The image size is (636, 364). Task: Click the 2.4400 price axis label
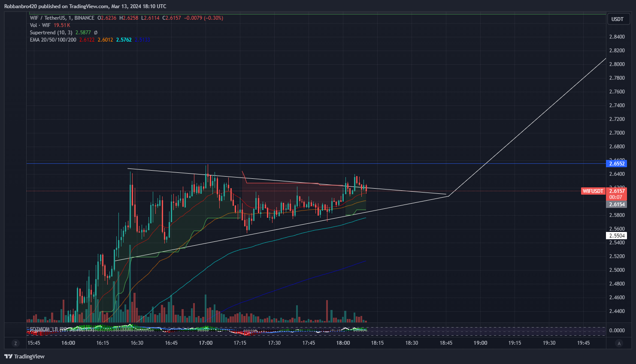(617, 311)
